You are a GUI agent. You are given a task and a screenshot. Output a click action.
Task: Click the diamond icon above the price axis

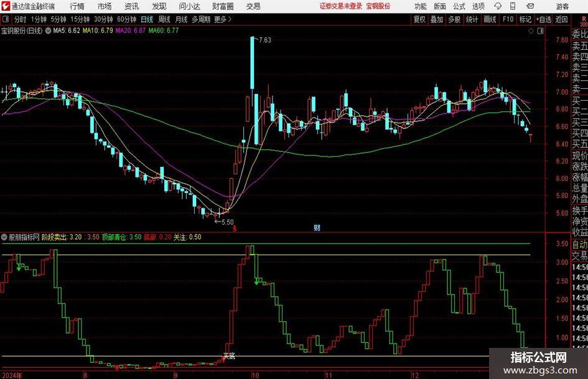(x=531, y=31)
